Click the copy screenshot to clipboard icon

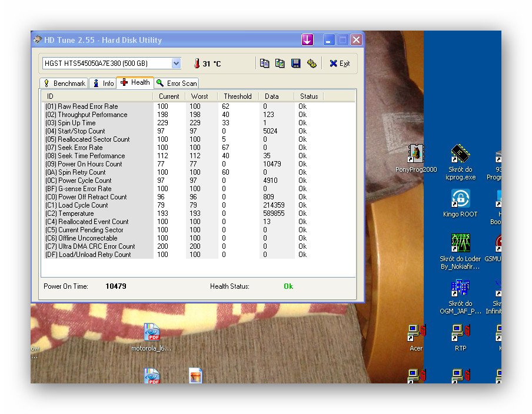click(280, 64)
